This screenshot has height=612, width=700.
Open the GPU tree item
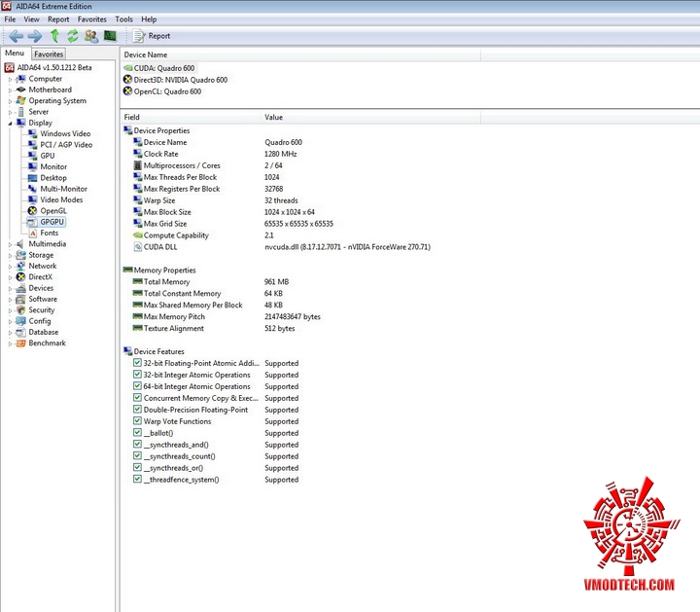[42, 156]
